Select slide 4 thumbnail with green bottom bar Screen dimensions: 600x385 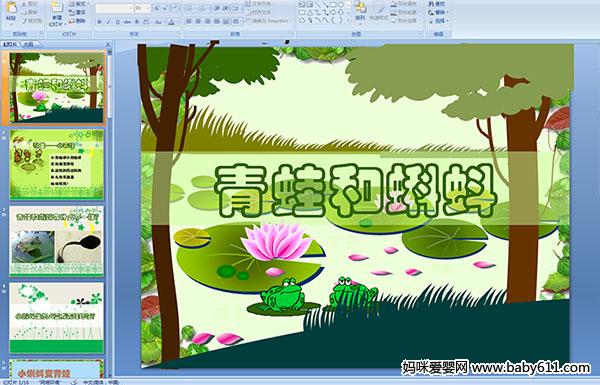point(57,318)
